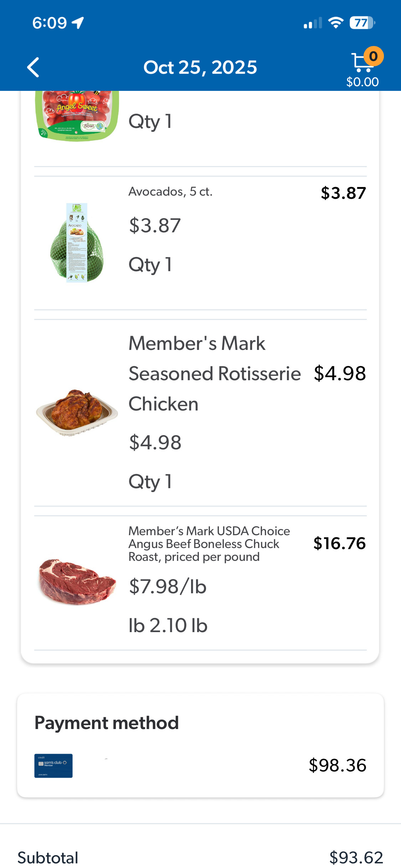The width and height of the screenshot is (401, 868).
Task: Tap the $16.76 chuck roast price
Action: pyautogui.click(x=339, y=543)
